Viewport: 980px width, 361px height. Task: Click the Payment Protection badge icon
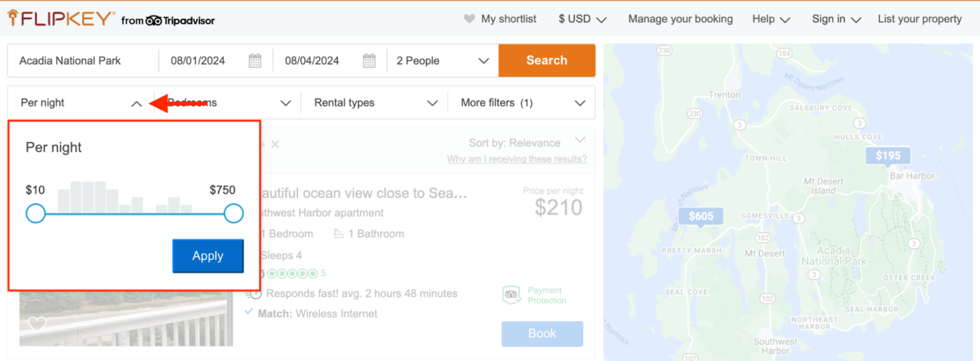pyautogui.click(x=511, y=295)
